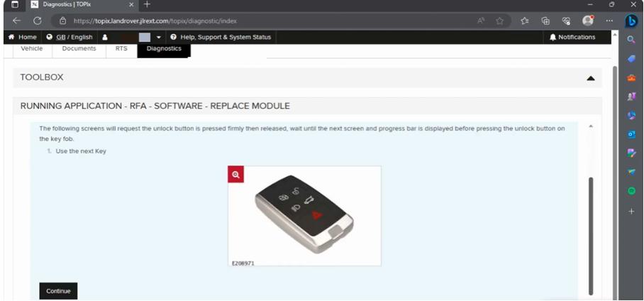This screenshot has height=301, width=644.
Task: Go to TOPIx Home
Action: 22,37
